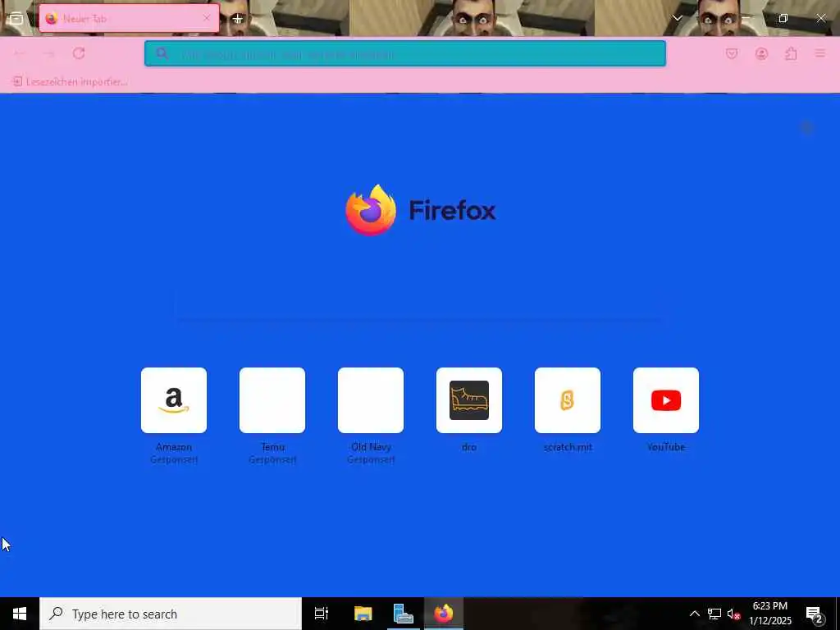Open a new tab with plus button
840x630 pixels.
(237, 19)
